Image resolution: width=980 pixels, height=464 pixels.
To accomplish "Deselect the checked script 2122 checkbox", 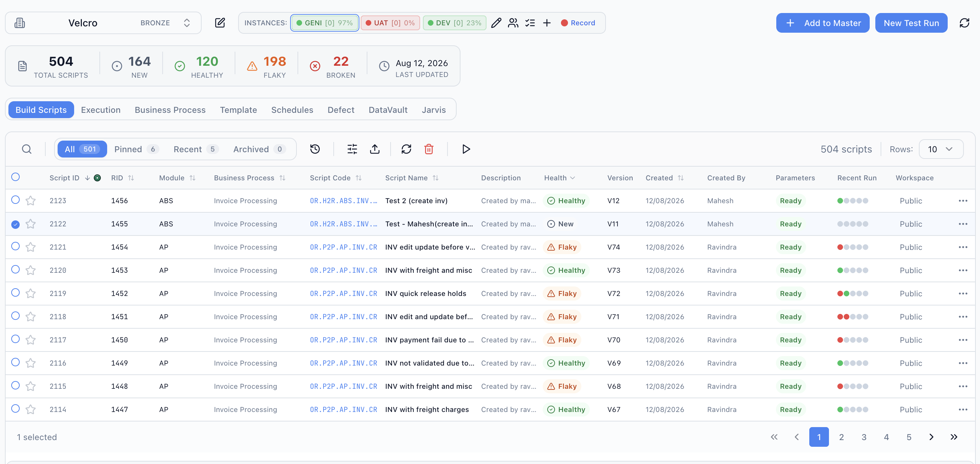I will 15,224.
